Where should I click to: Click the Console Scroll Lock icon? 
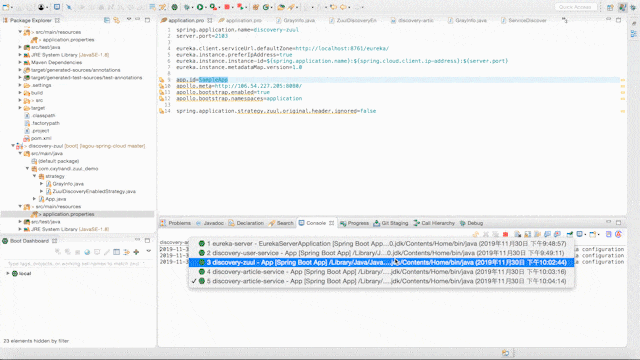coord(528,234)
